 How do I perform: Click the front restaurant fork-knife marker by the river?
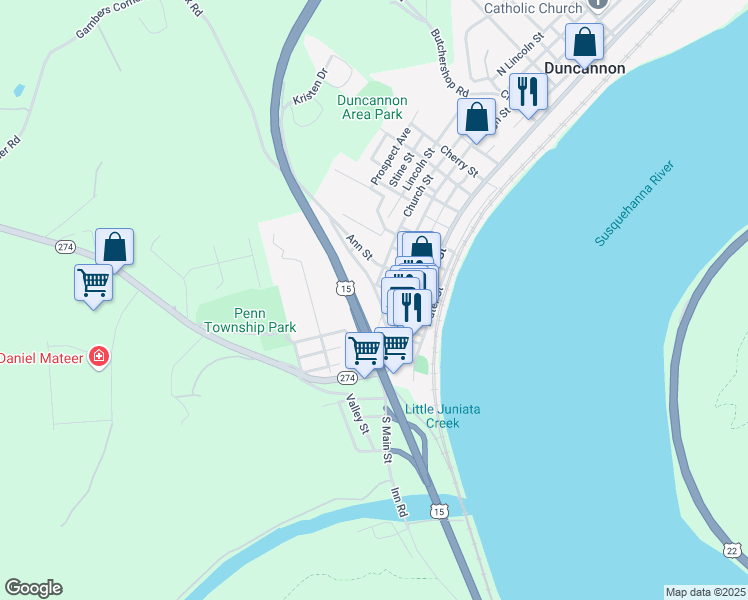[x=412, y=311]
